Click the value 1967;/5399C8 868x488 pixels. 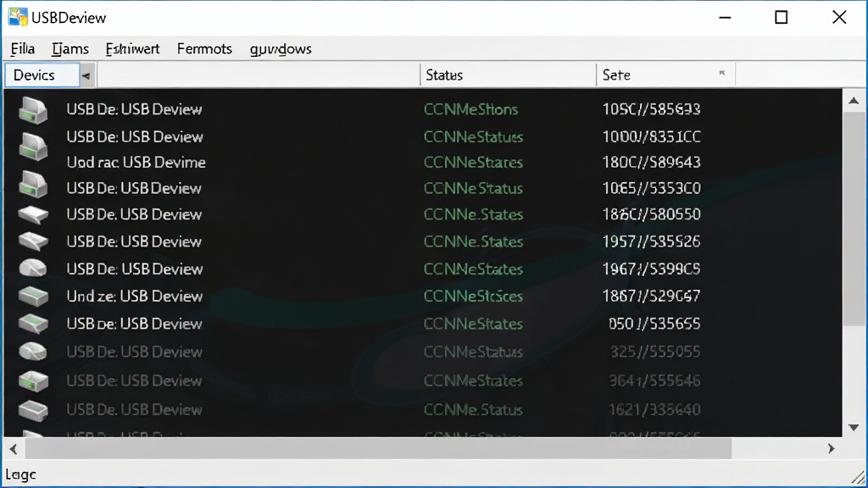(x=652, y=269)
